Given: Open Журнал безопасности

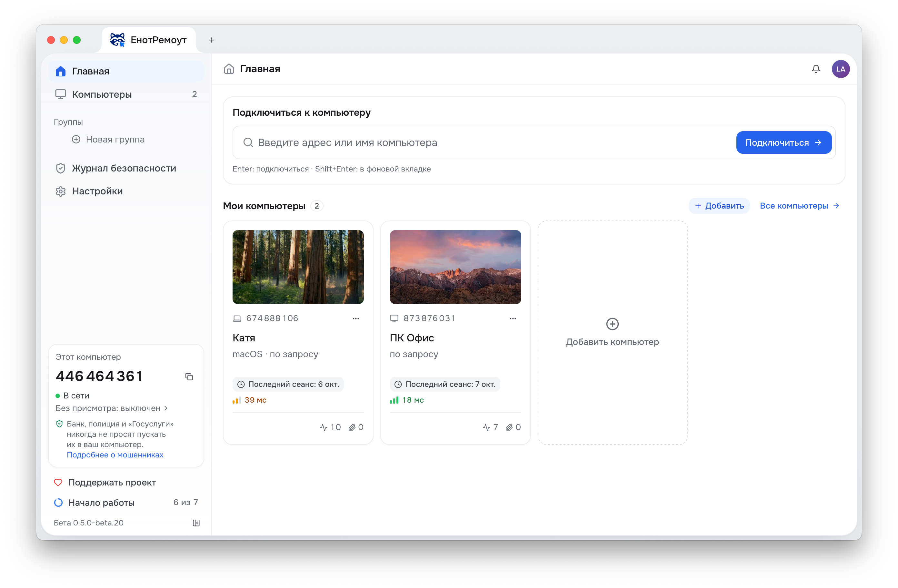Looking at the screenshot, I should [126, 168].
